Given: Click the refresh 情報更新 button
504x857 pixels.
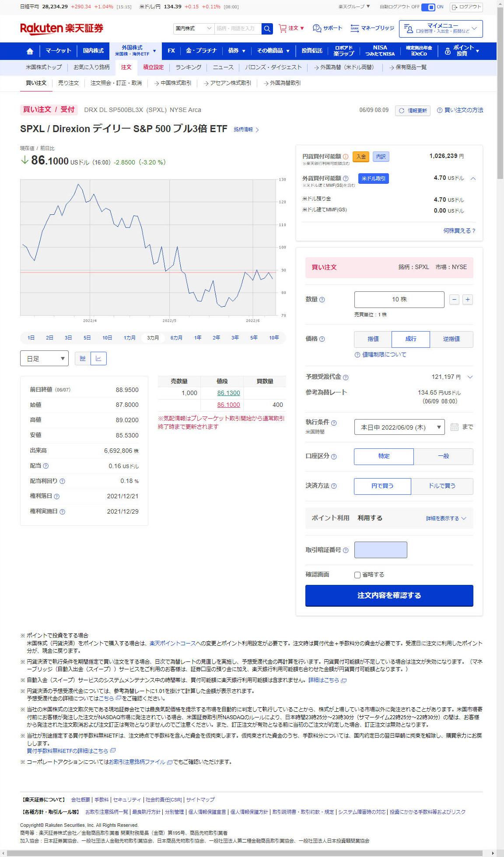Looking at the screenshot, I should (413, 111).
